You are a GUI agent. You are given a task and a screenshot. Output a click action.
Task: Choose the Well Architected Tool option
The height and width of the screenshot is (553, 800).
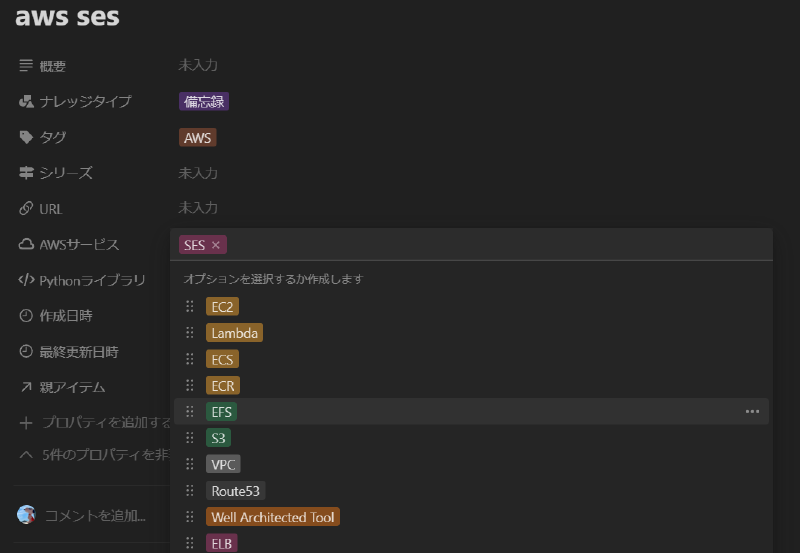[273, 517]
